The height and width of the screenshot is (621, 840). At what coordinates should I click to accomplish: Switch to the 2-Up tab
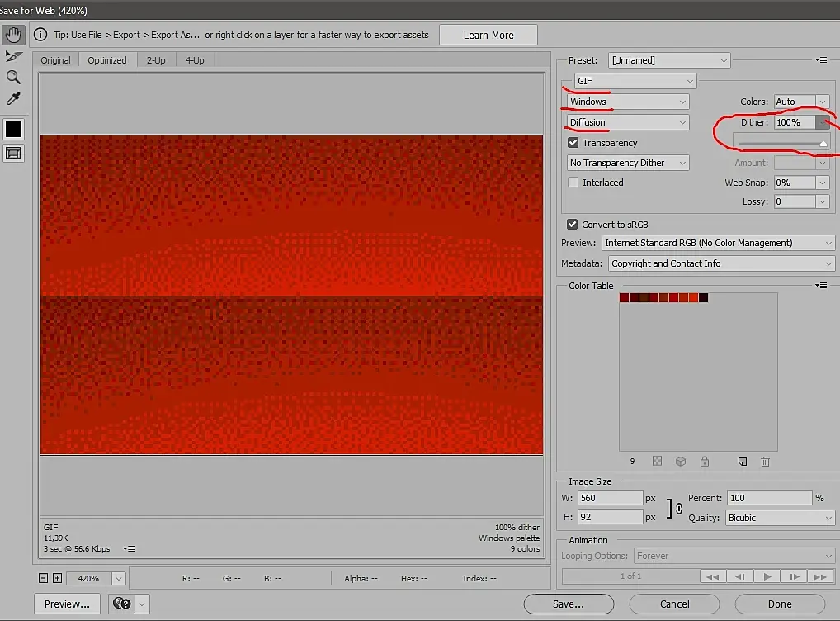156,60
